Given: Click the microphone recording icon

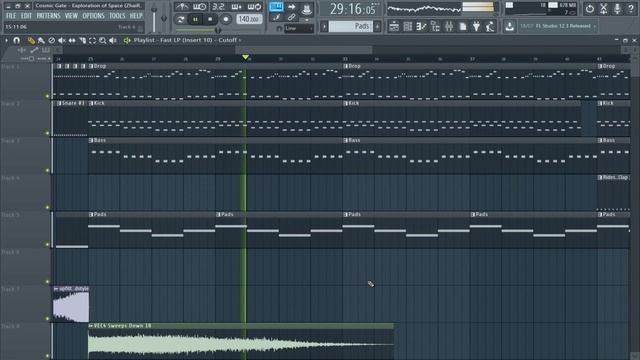Looking at the screenshot, I should point(617,9).
